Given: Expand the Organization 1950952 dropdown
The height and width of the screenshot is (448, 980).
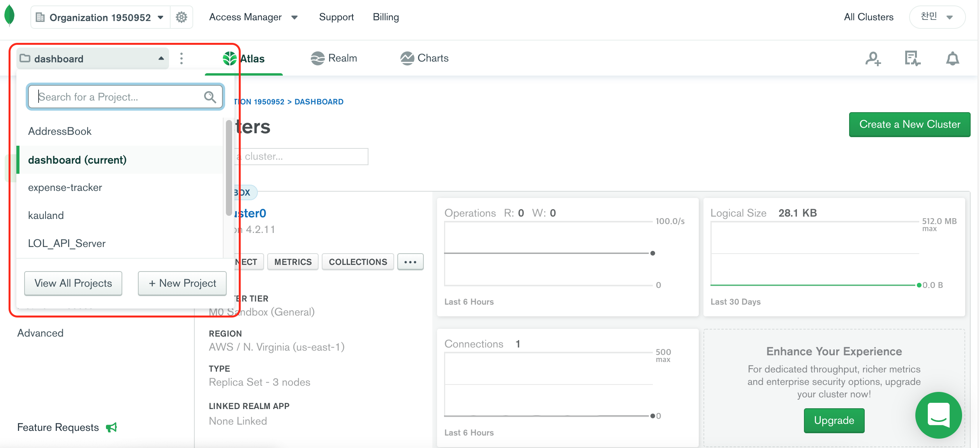Looking at the screenshot, I should pos(100,18).
